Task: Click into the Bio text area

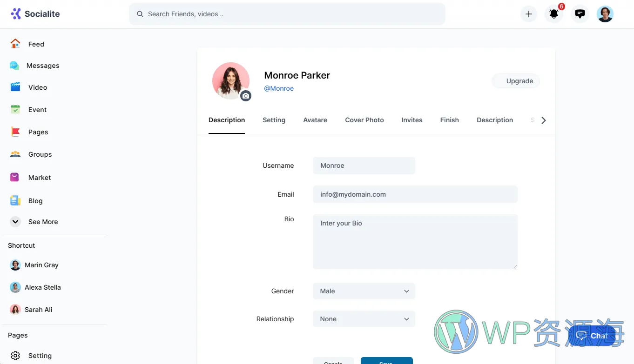Action: pos(415,241)
